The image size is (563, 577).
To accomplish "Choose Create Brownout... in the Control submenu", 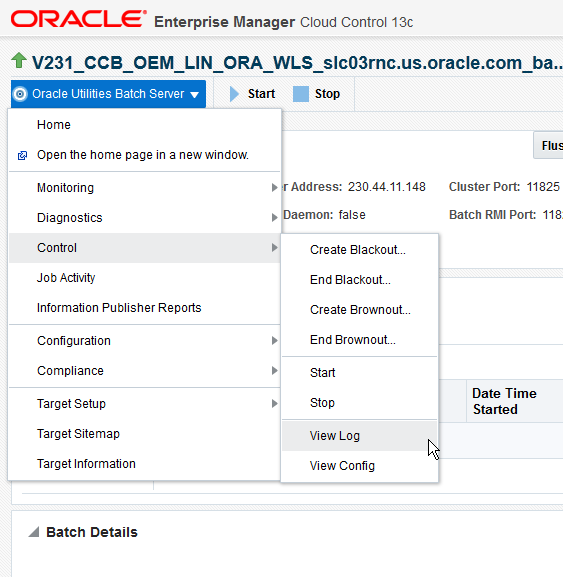I will click(360, 310).
